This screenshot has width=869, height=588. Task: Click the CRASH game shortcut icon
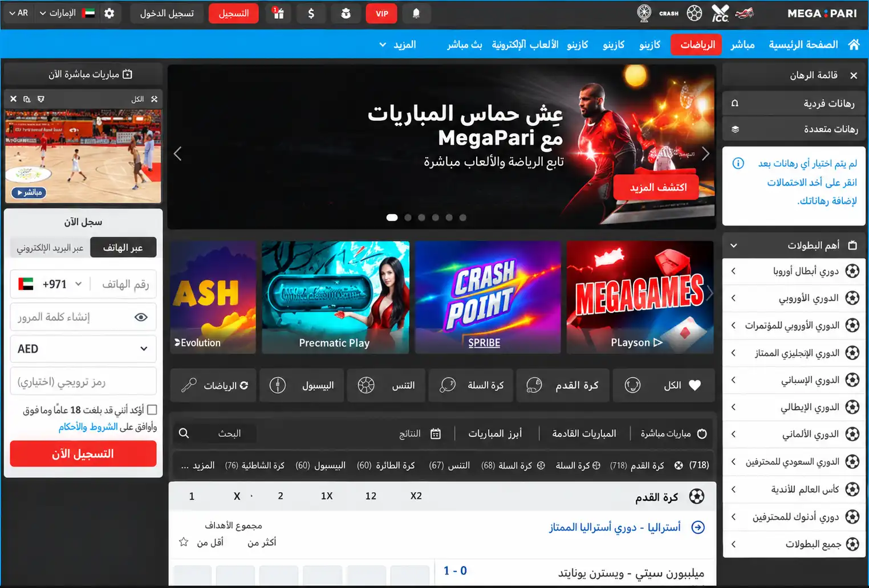[669, 13]
